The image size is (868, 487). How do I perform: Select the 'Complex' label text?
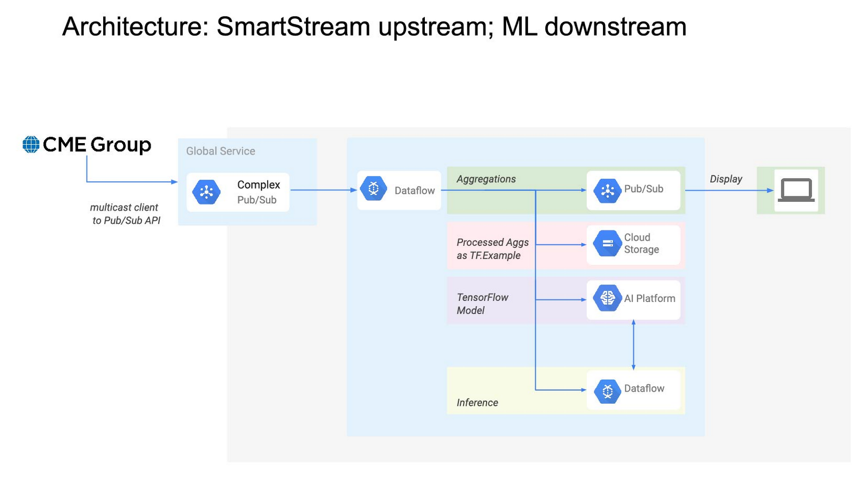click(258, 184)
